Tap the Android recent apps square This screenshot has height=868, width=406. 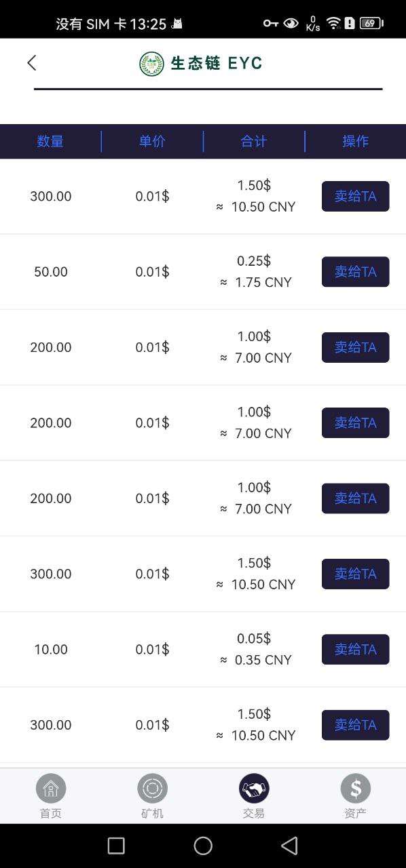pos(116,846)
